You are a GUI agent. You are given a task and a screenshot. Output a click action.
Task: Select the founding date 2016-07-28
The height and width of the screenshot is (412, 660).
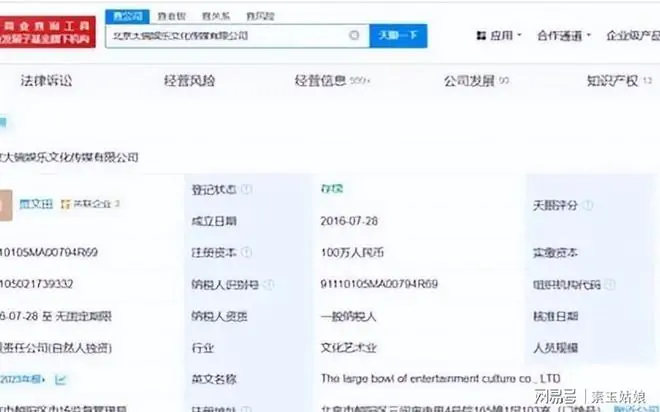pos(349,221)
